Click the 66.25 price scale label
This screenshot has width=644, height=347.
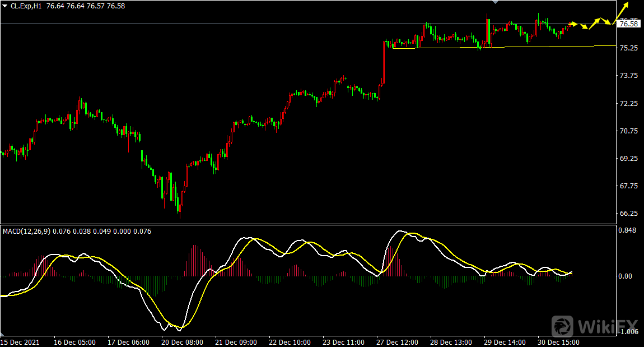627,214
